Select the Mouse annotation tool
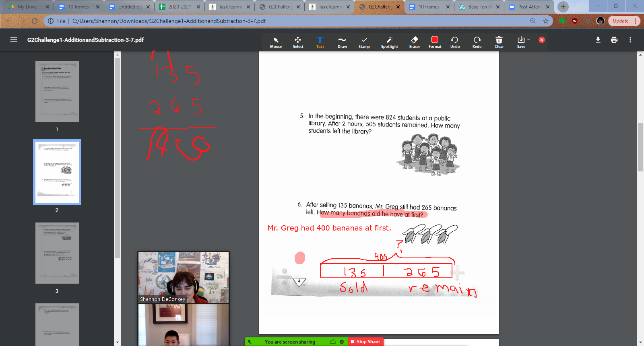The height and width of the screenshot is (346, 644). (x=276, y=42)
